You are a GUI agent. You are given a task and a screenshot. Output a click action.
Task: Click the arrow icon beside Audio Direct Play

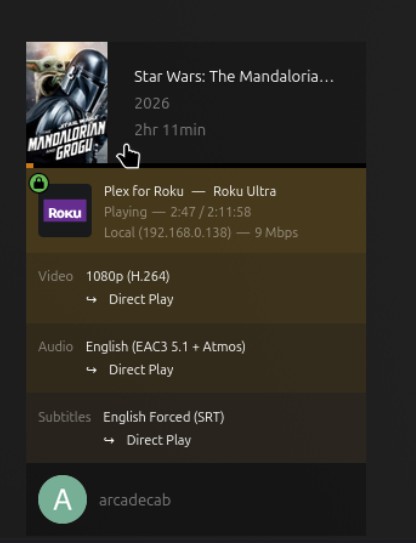91,370
